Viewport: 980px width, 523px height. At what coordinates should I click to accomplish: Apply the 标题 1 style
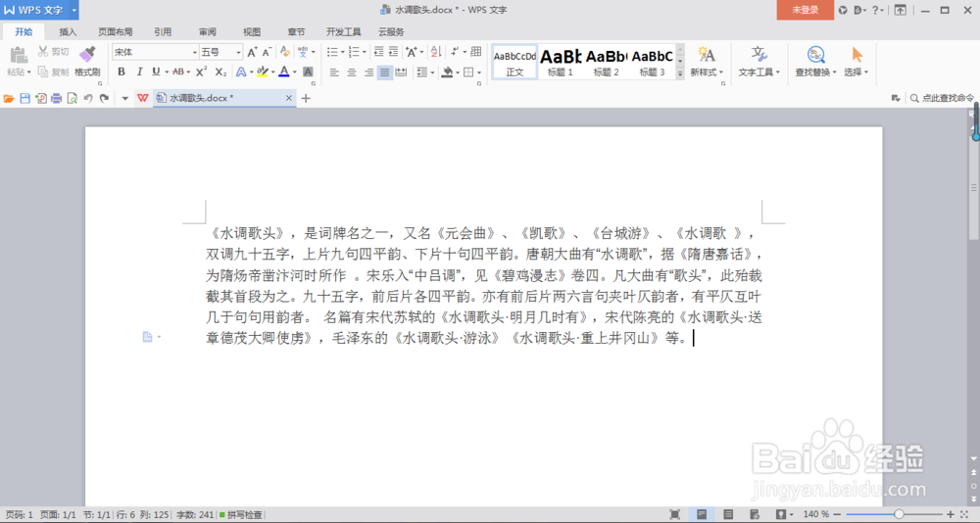(561, 62)
